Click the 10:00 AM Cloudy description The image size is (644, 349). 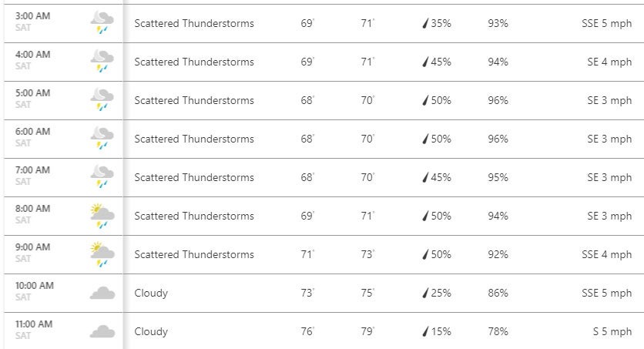(x=151, y=293)
